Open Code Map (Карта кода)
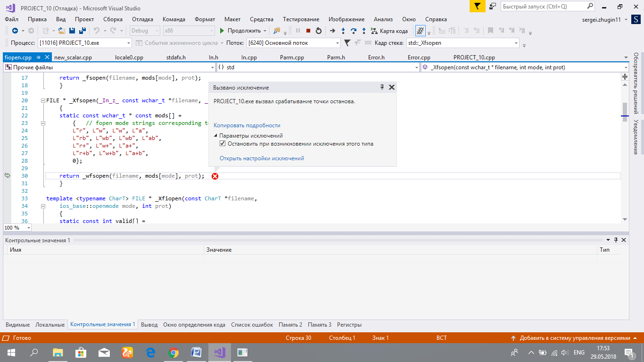Screen dimensions: 644x362 pos(389,31)
